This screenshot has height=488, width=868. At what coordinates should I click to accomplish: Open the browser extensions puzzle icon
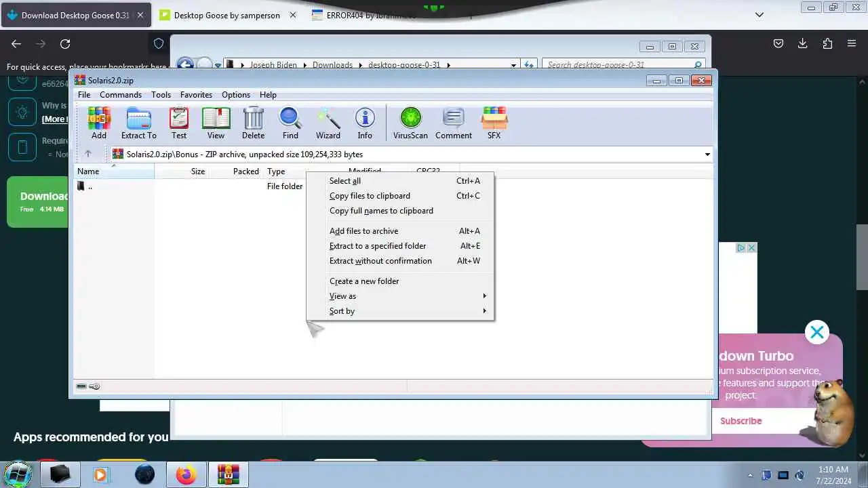[827, 43]
